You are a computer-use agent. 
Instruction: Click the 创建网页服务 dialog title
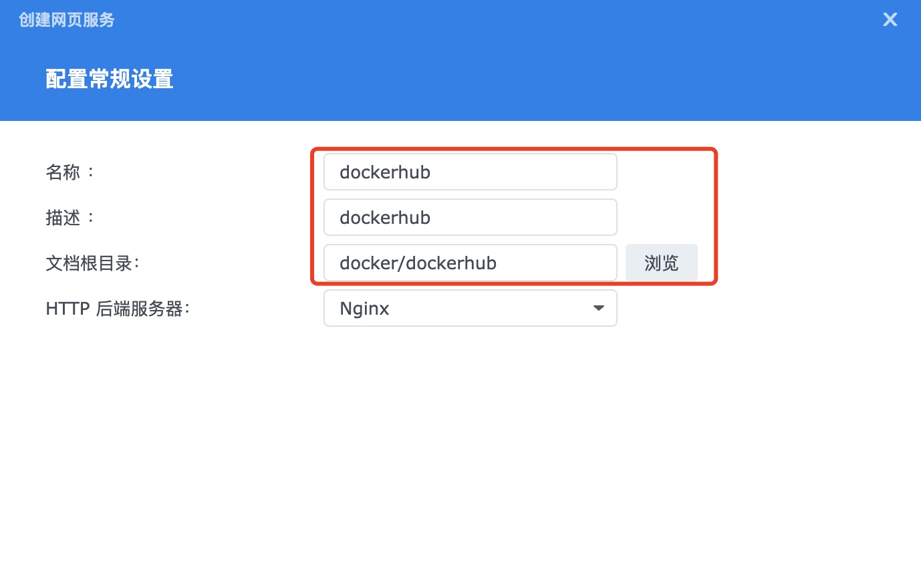click(x=66, y=20)
